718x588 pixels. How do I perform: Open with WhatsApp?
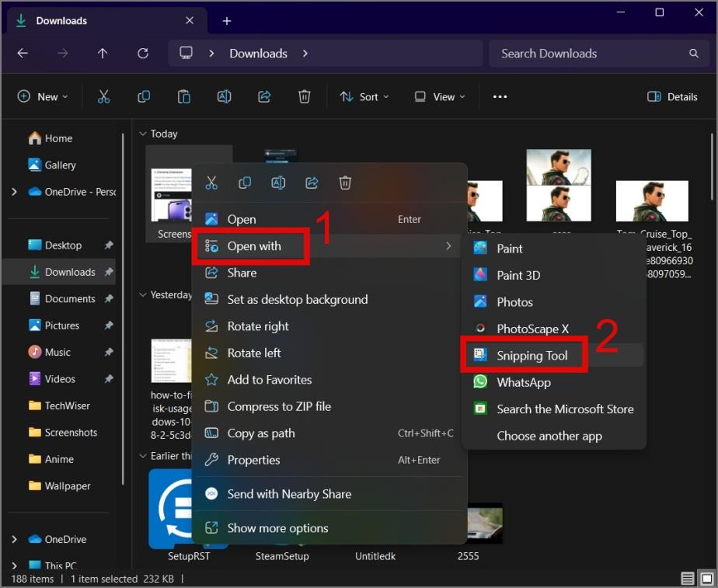tap(554, 382)
